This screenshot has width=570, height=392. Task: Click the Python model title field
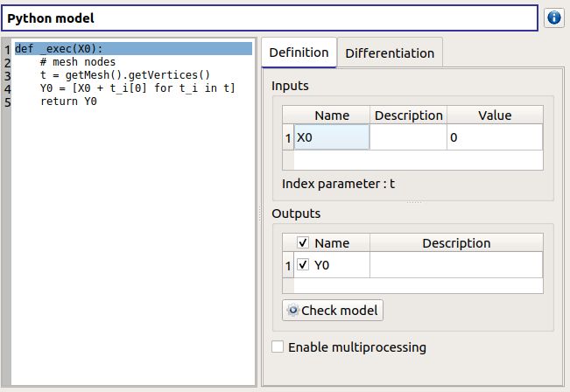pos(270,18)
